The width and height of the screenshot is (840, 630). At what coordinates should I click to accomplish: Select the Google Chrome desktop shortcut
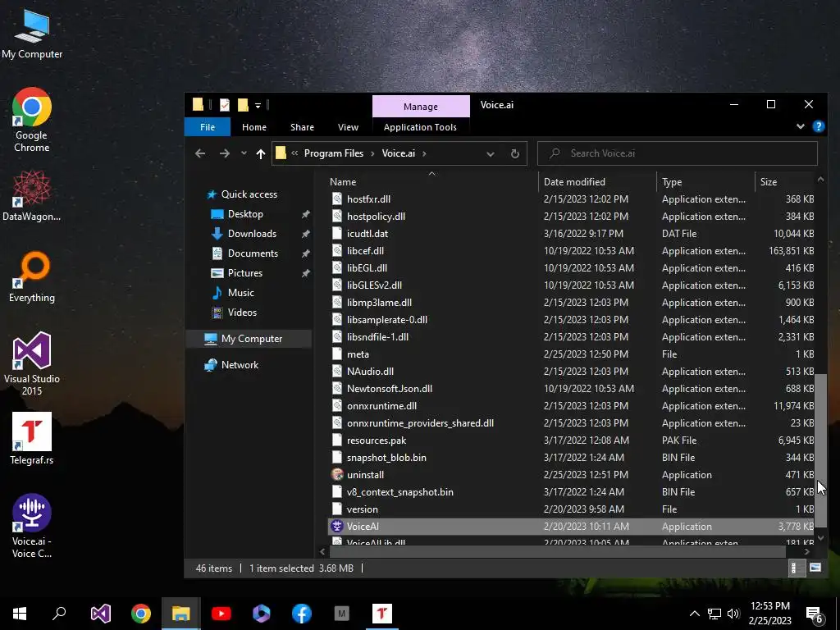[x=32, y=120]
